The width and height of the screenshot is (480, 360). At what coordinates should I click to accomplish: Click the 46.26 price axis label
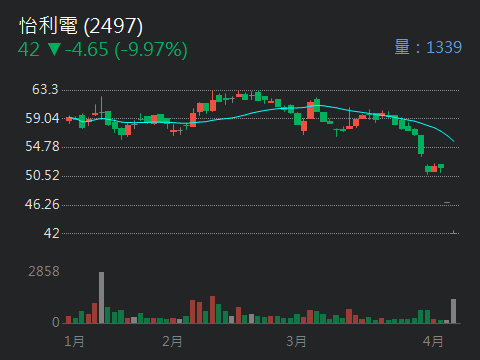coord(42,204)
